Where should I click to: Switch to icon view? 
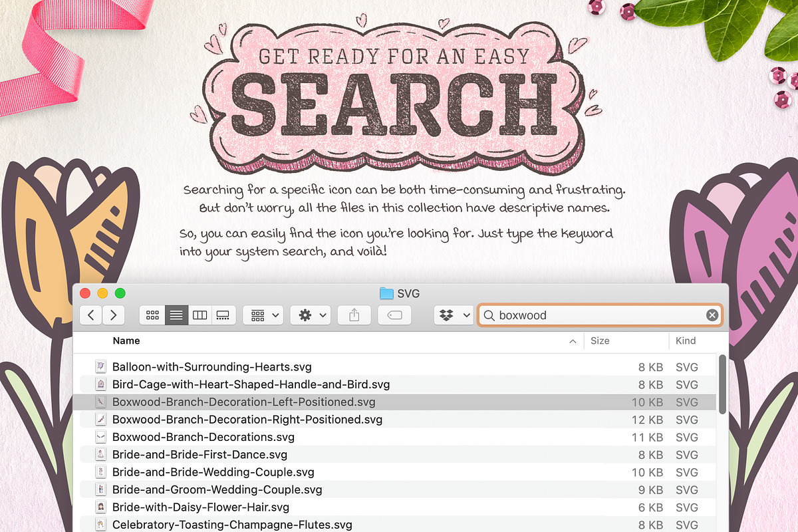point(152,315)
